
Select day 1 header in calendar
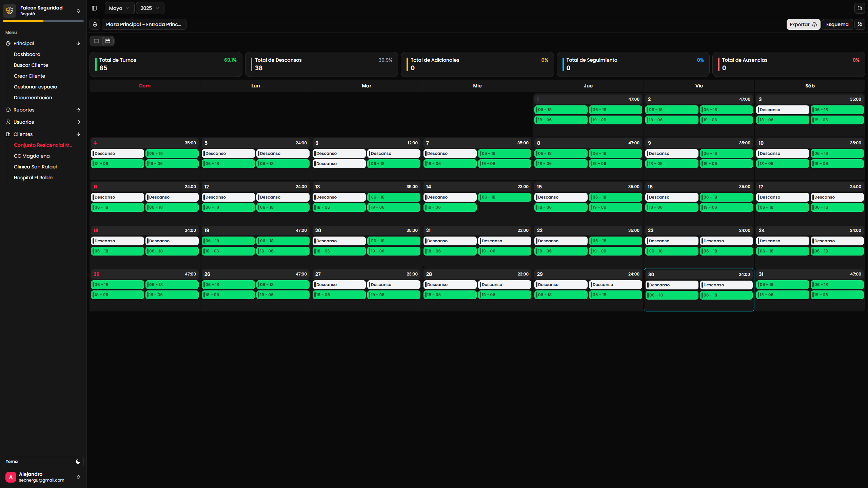click(x=588, y=99)
